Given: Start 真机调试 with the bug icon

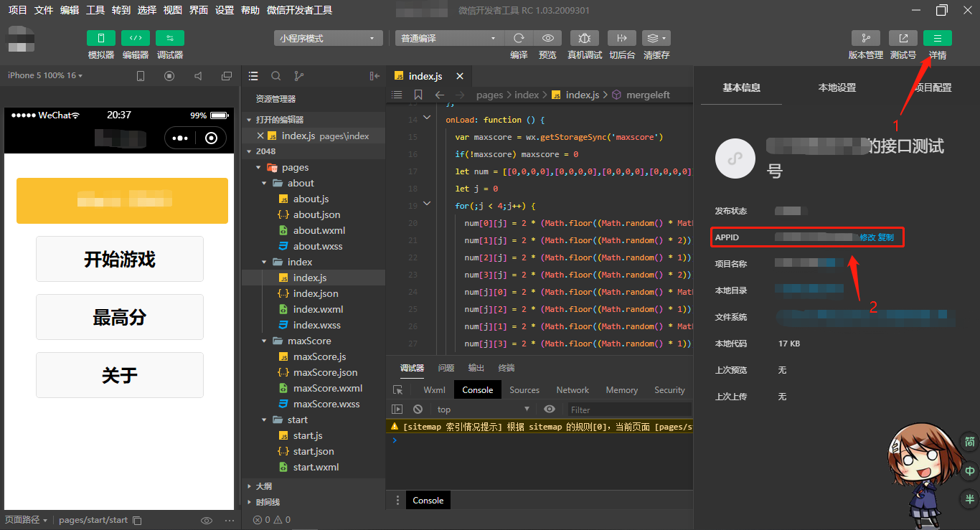Looking at the screenshot, I should point(585,38).
